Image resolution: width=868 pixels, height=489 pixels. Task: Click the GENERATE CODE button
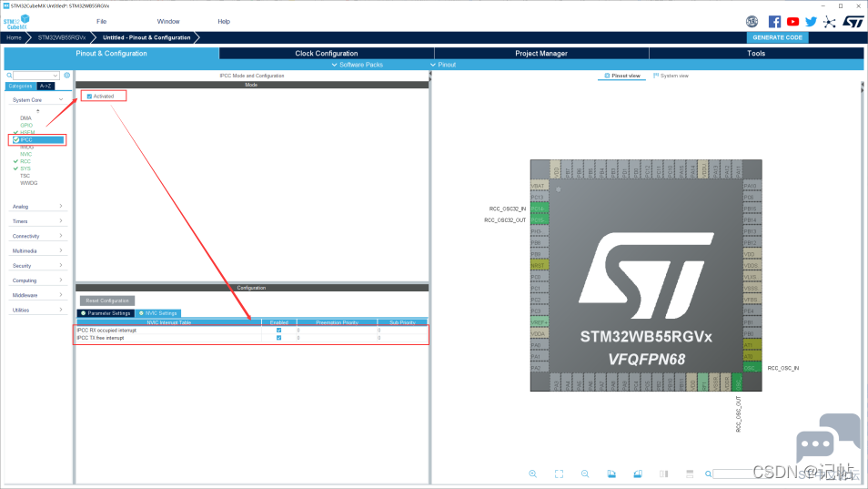point(777,37)
